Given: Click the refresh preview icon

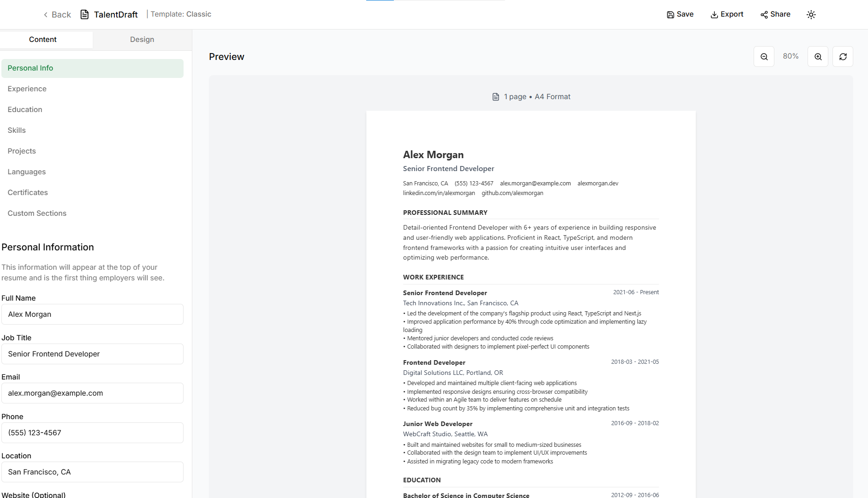Looking at the screenshot, I should point(843,57).
